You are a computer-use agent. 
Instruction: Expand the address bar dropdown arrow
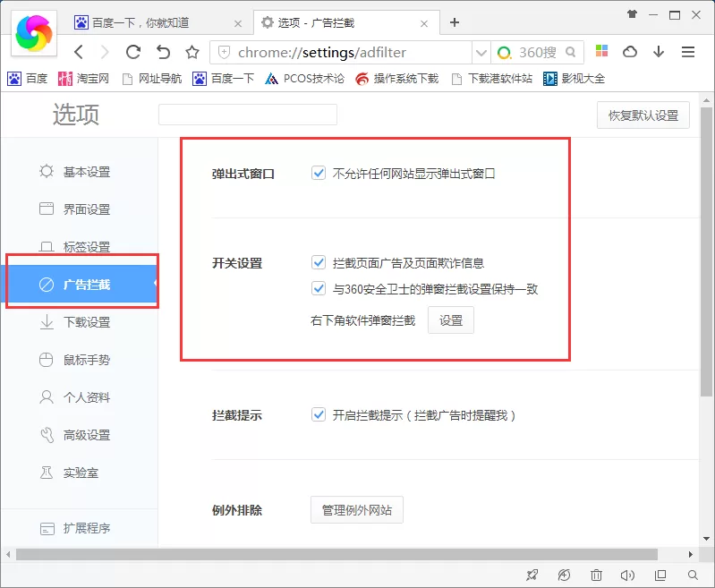pos(481,53)
